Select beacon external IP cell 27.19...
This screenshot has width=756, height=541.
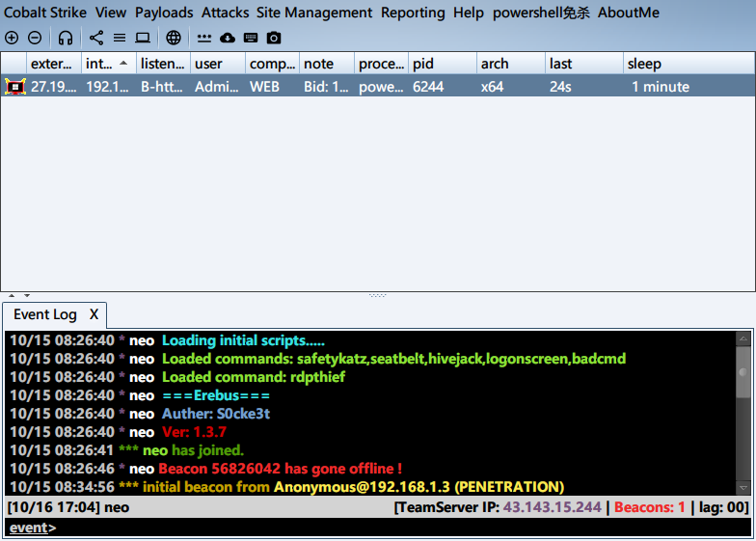point(54,87)
